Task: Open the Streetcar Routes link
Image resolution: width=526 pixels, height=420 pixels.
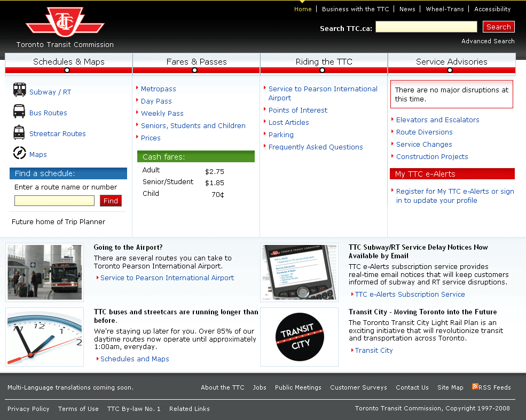Action: 57,133
